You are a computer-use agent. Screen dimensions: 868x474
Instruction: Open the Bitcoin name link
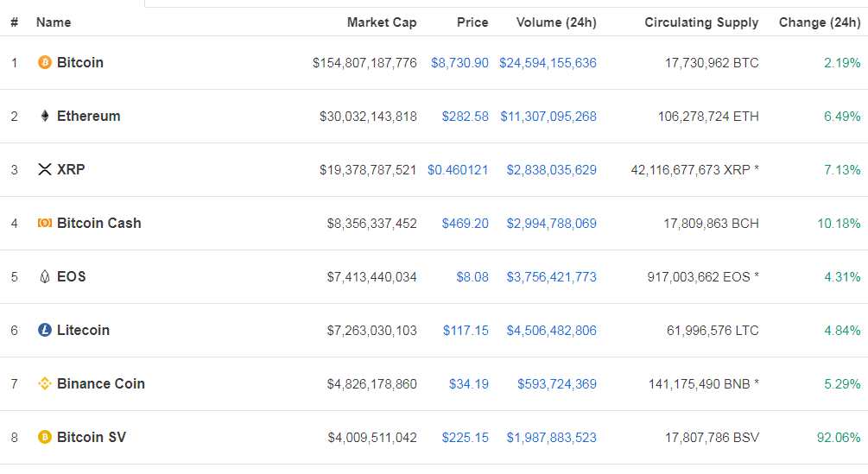tap(80, 62)
